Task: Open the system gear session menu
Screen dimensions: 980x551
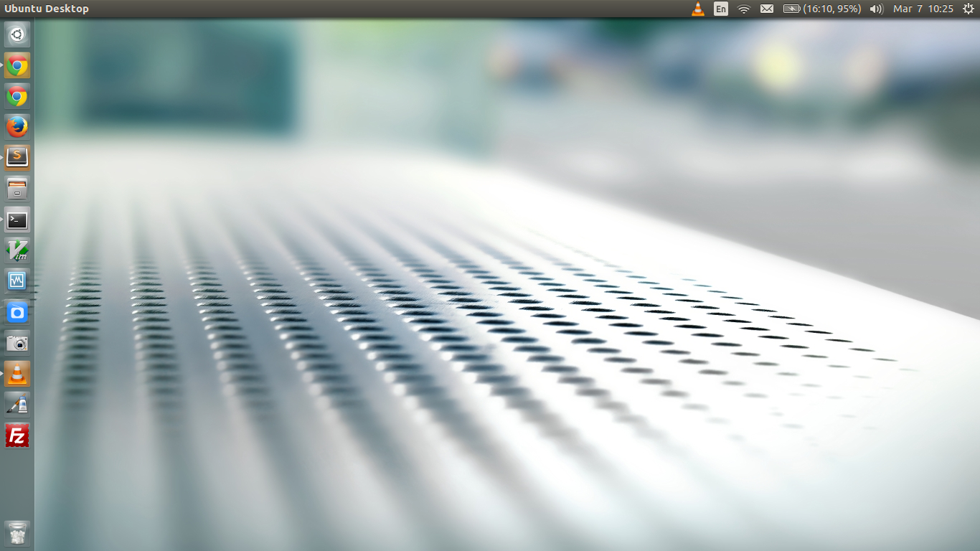Action: pos(968,9)
